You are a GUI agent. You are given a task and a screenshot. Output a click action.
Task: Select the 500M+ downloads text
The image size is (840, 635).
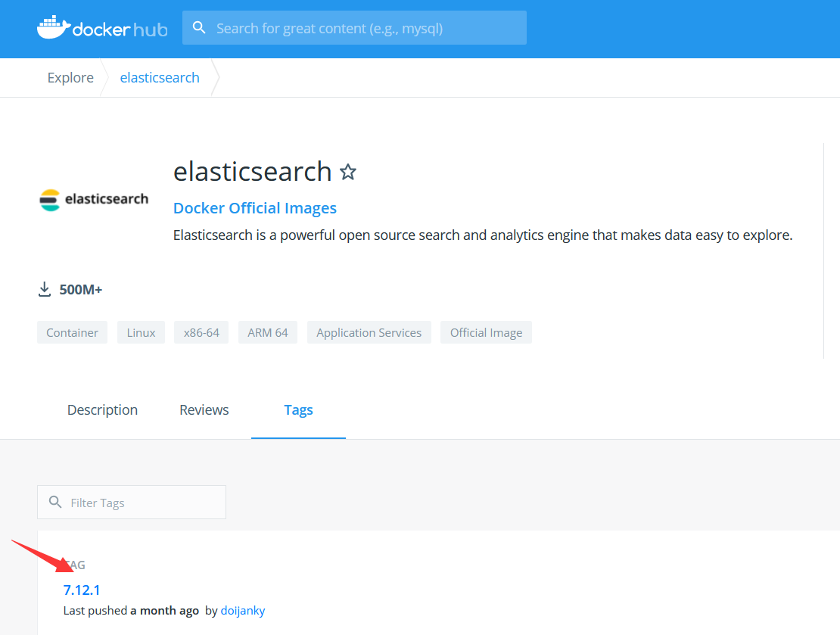[x=80, y=290]
